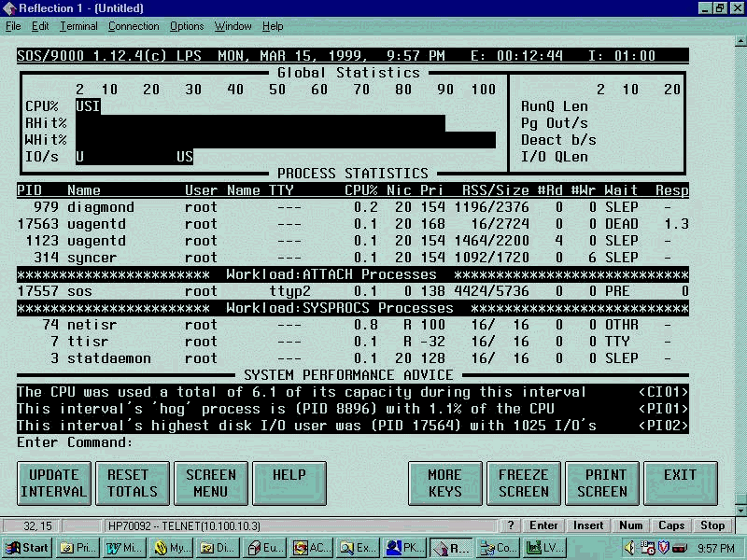Toggle the Num lock indicator
747x560 pixels.
pos(631,525)
